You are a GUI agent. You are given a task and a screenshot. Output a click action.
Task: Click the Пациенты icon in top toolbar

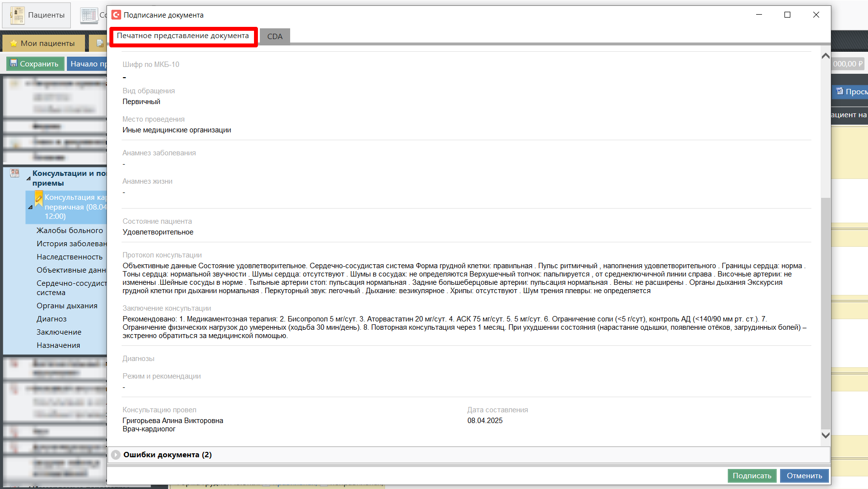(18, 15)
